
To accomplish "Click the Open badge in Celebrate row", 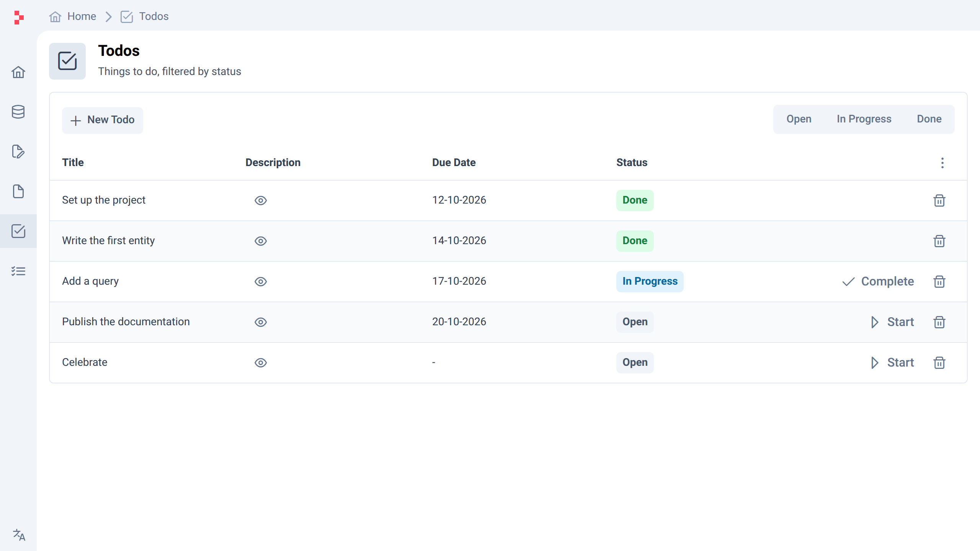I will (x=635, y=363).
